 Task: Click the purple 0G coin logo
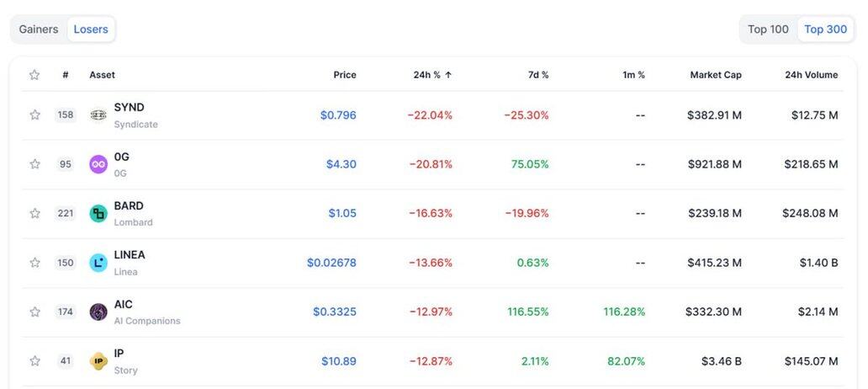(x=98, y=164)
